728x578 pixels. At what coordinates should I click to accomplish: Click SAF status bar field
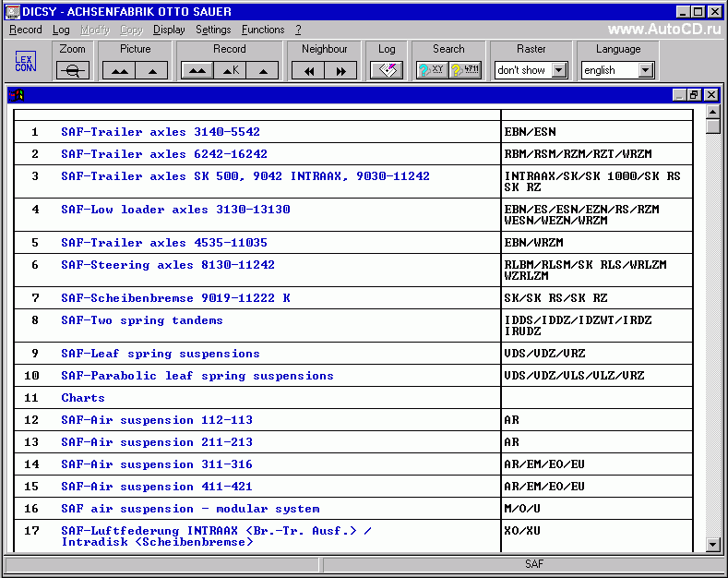point(522,564)
